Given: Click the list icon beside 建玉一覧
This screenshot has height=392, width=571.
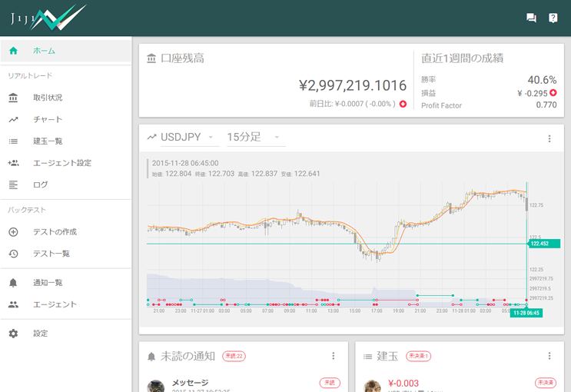Looking at the screenshot, I should pos(13,141).
